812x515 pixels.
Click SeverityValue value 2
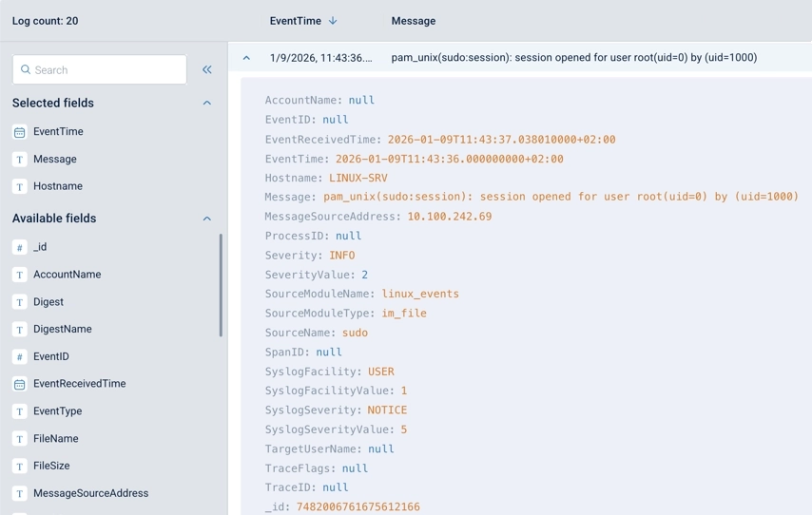(x=364, y=275)
